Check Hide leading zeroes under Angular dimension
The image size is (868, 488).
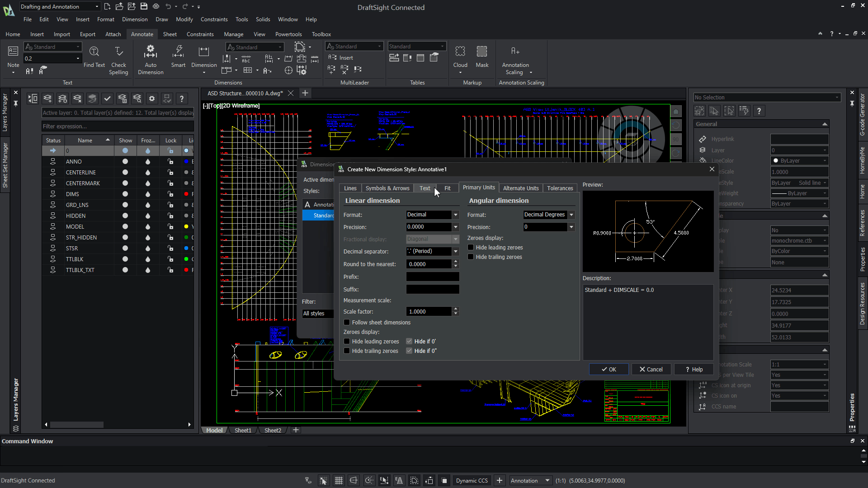click(x=471, y=248)
